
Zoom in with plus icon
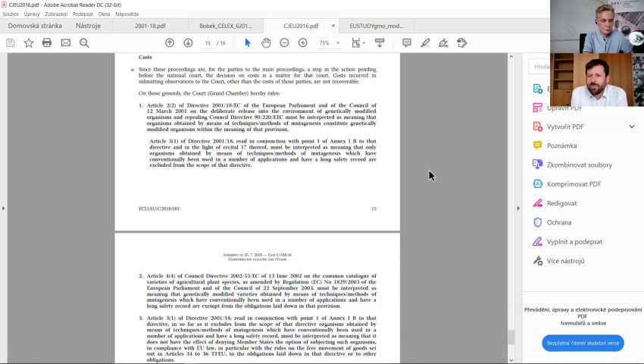(x=303, y=42)
